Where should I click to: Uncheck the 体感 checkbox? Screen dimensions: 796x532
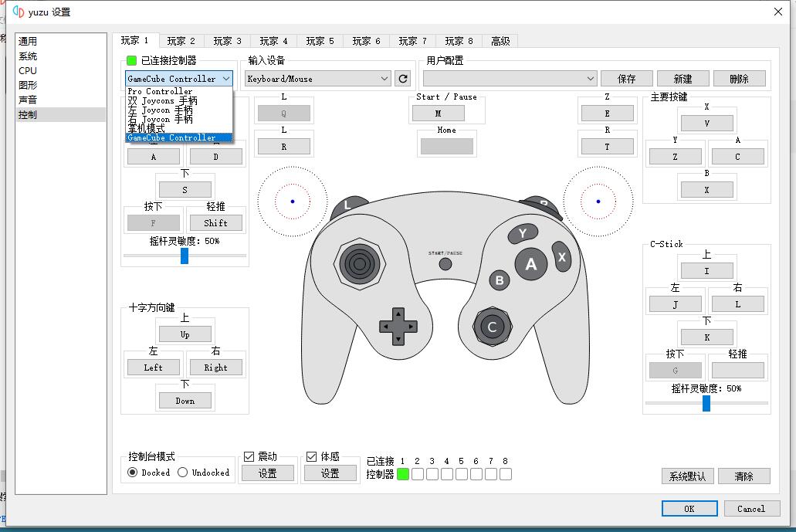point(311,456)
